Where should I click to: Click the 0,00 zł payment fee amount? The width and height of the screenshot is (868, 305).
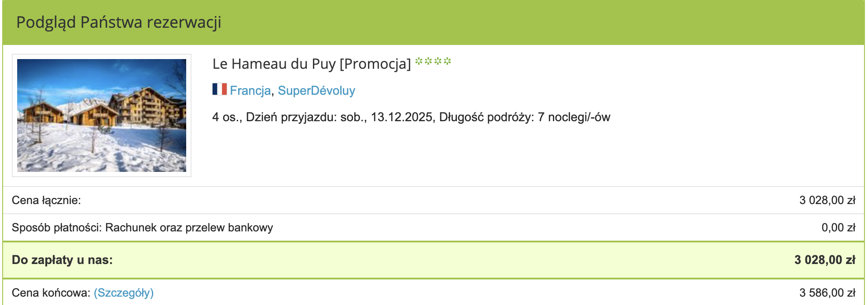838,228
